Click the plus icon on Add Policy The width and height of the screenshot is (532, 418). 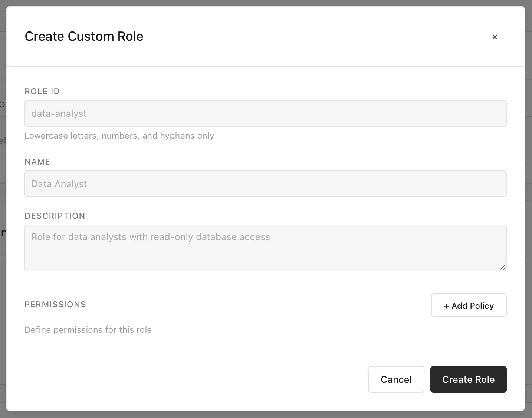(x=447, y=306)
